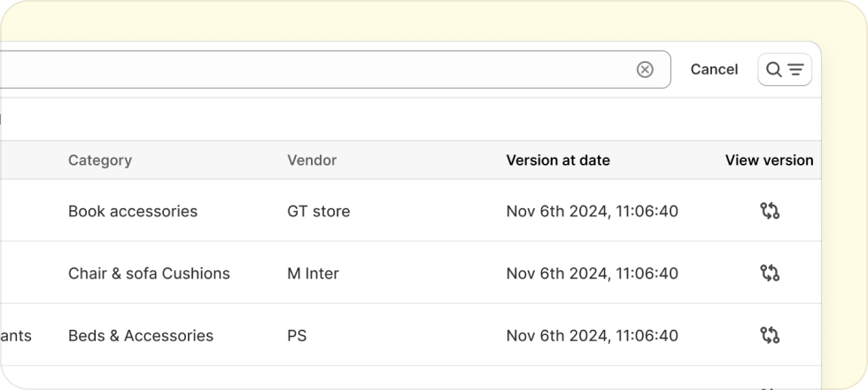Open the search and filter button

pos(785,69)
